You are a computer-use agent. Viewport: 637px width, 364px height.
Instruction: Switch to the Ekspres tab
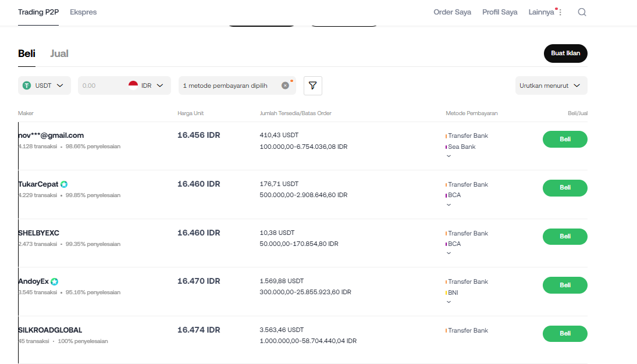(83, 12)
